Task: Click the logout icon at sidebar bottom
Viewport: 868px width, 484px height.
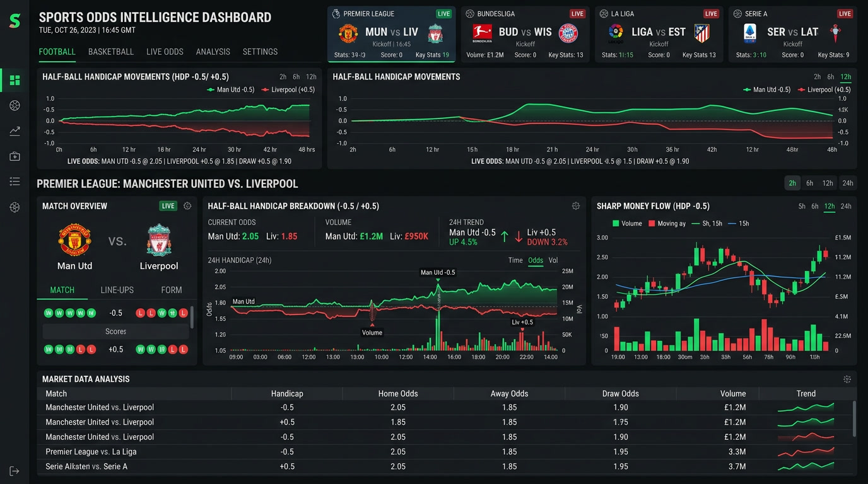Action: [x=15, y=471]
